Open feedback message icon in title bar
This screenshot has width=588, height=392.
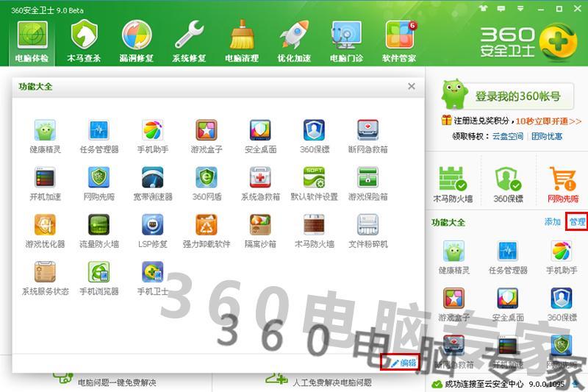(x=501, y=8)
